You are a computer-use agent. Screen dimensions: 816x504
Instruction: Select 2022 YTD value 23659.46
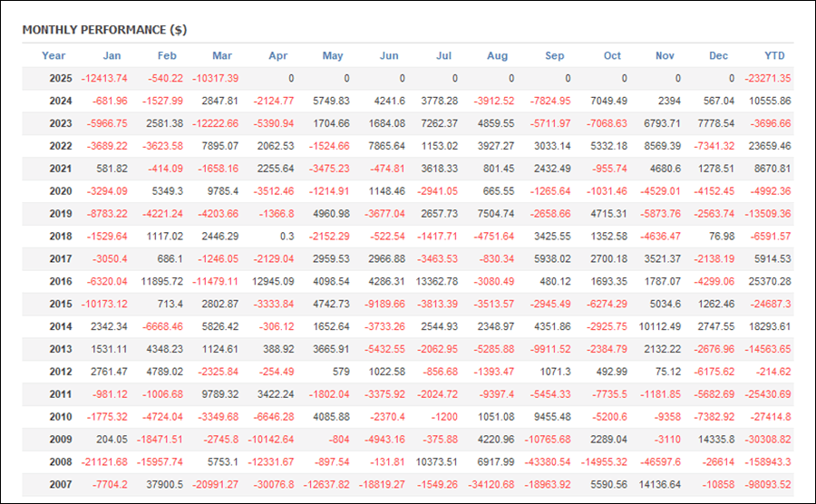pos(770,146)
